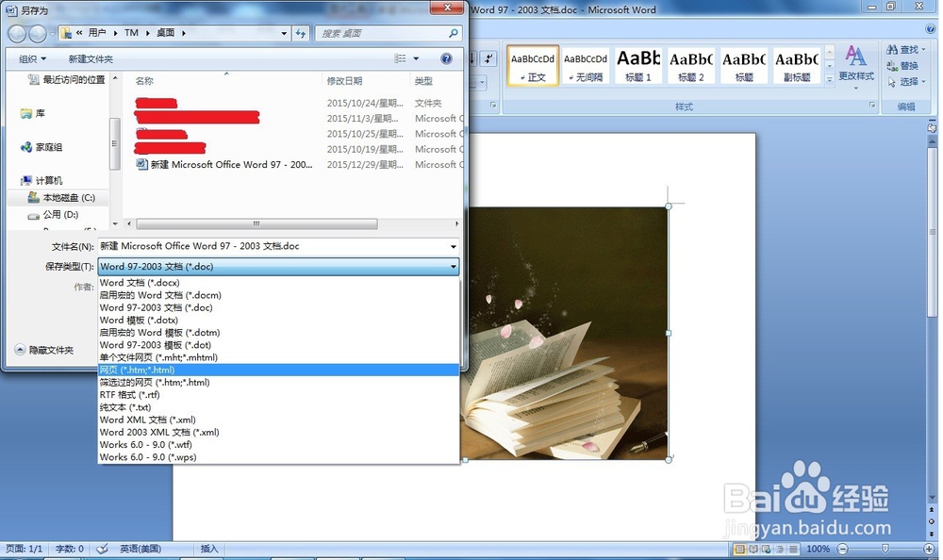Image resolution: width=943 pixels, height=560 pixels.
Task: Choose 筛选过的网页 (*.htm;*.html) format
Action: (x=278, y=382)
